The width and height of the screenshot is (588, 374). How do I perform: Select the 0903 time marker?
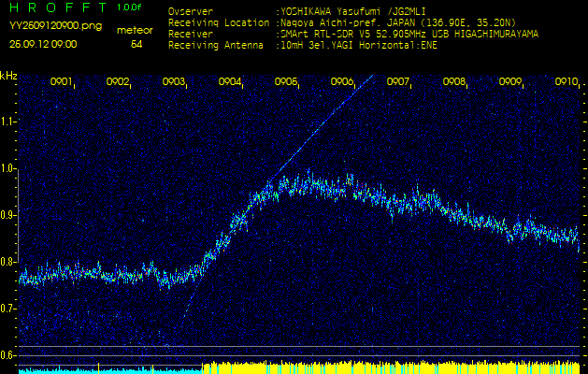pyautogui.click(x=174, y=82)
